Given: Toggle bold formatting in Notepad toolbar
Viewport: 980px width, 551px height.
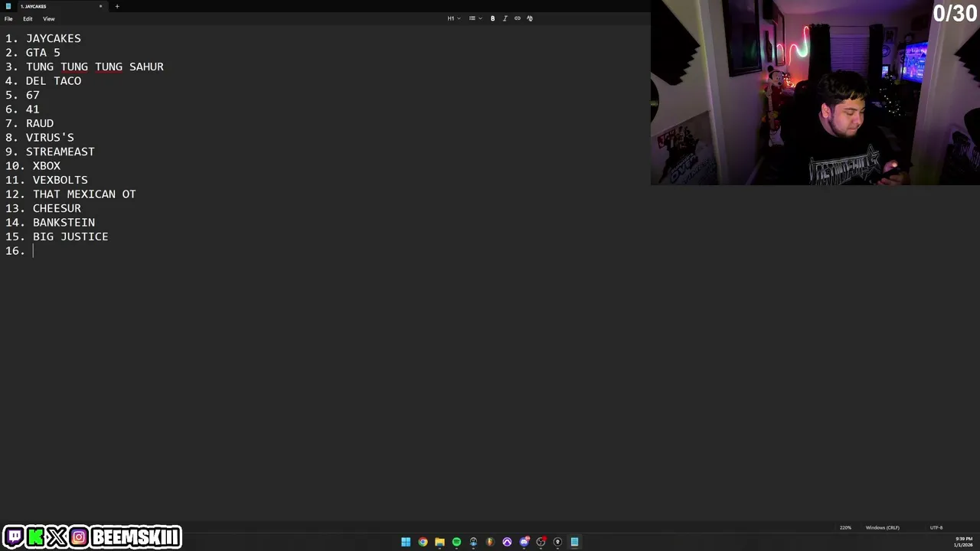Looking at the screenshot, I should pyautogui.click(x=492, y=18).
